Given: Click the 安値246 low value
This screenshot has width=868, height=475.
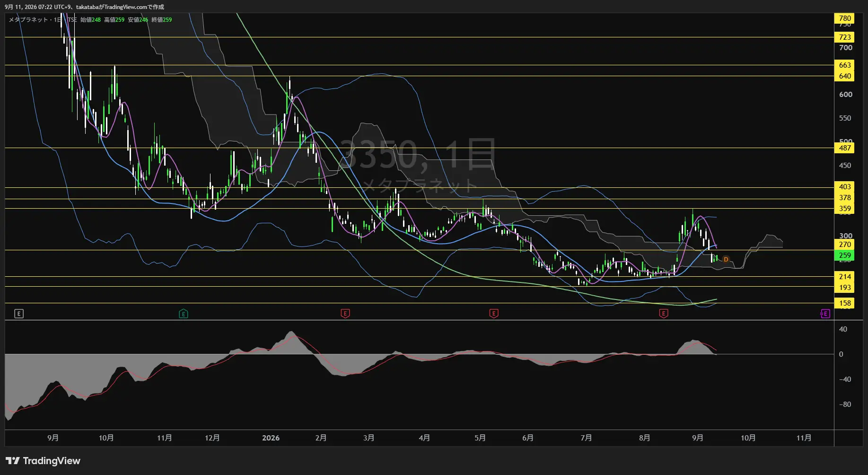Looking at the screenshot, I should coord(138,20).
